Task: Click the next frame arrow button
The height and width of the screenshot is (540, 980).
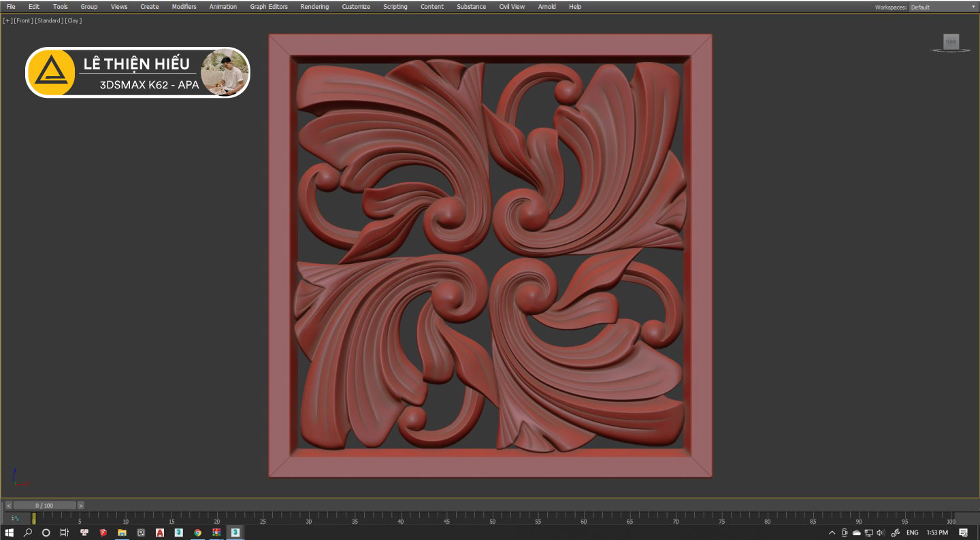Action: tap(80, 505)
